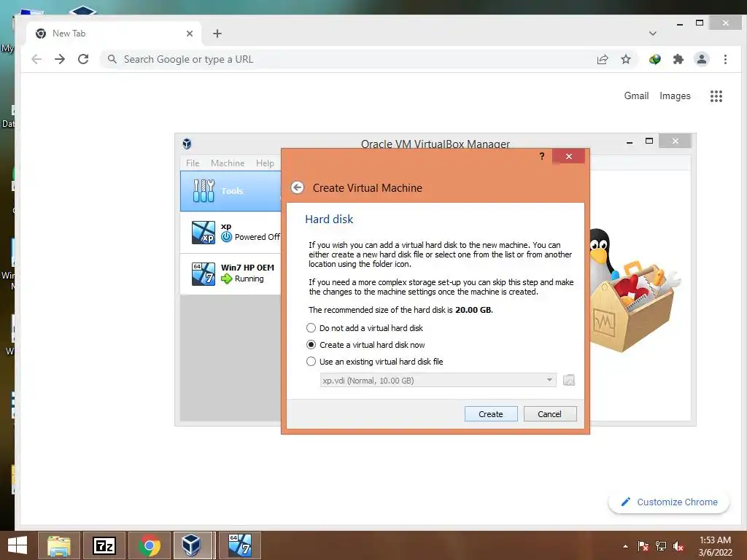The height and width of the screenshot is (560, 747).
Task: Select the New Tab tab in Chrome
Action: pos(115,34)
